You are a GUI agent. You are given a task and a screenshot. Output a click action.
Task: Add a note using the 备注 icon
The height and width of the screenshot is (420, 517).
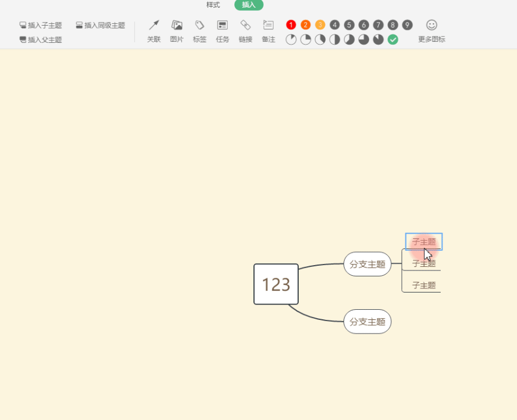pos(268,30)
